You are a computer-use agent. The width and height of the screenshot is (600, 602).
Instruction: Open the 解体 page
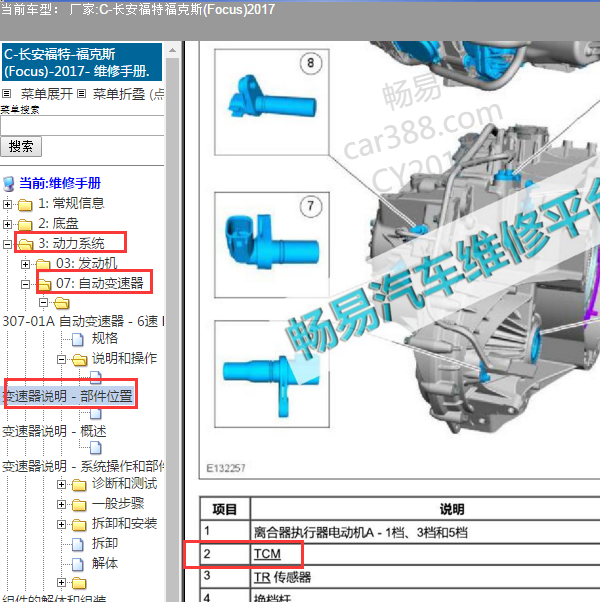tap(104, 563)
